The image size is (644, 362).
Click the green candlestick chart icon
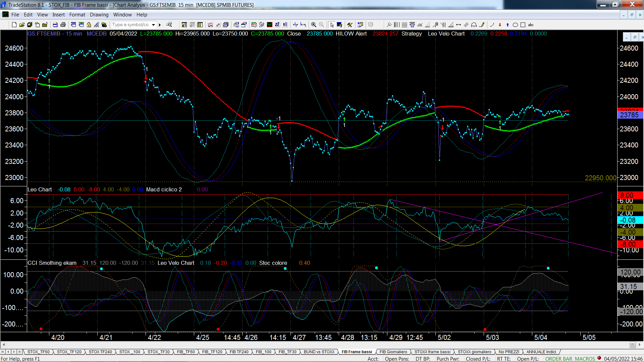pyautogui.click(x=269, y=25)
